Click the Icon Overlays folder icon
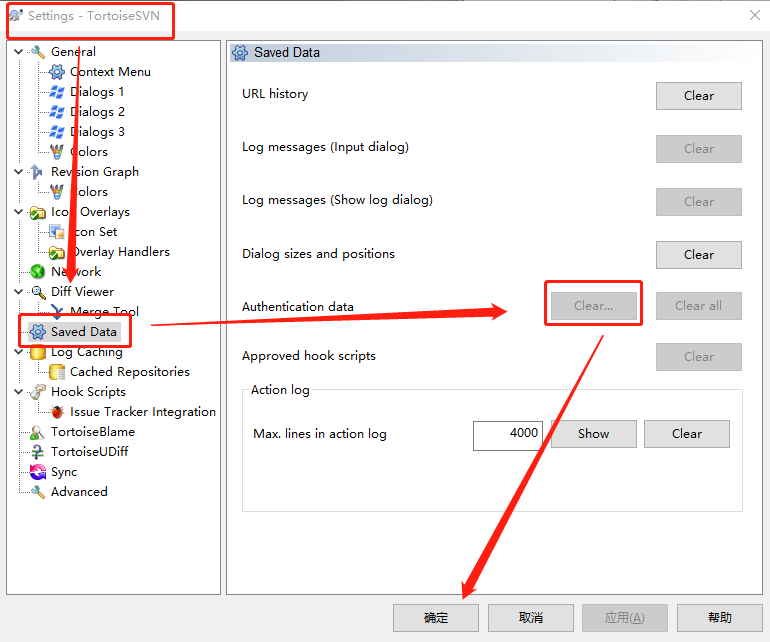This screenshot has width=770, height=642. pyautogui.click(x=38, y=212)
